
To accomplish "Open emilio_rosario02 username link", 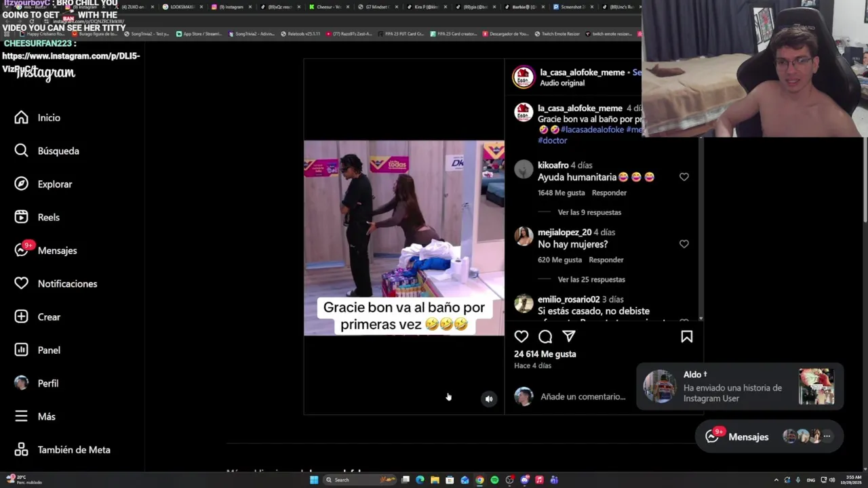I will [x=569, y=300].
